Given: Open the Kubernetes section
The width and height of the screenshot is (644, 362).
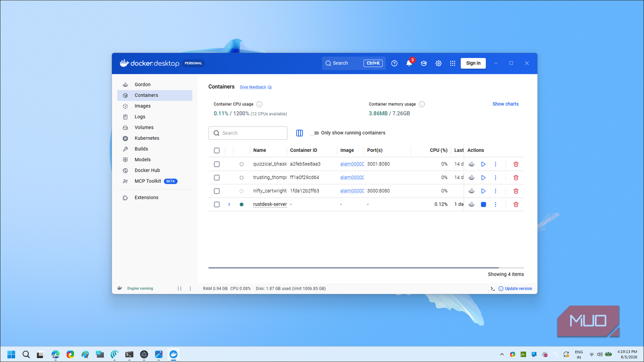Looking at the screenshot, I should pos(155,138).
